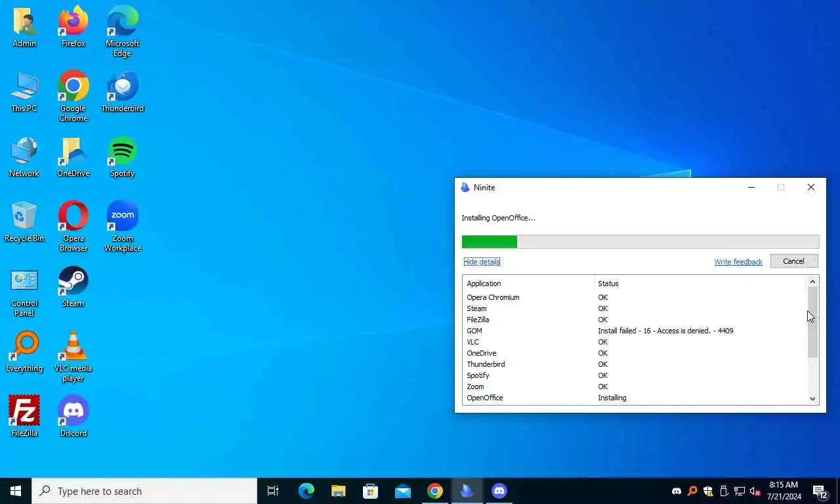The height and width of the screenshot is (504, 840).
Task: Select the Thunderbird row in Ninite list
Action: tap(635, 364)
